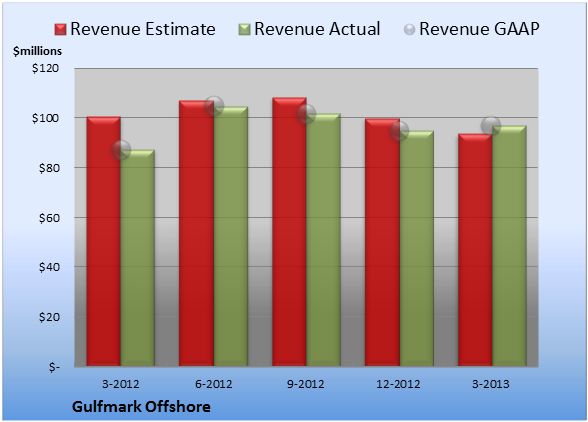The height and width of the screenshot is (422, 588).
Task: Click the '$20' y-axis value
Action: [49, 317]
